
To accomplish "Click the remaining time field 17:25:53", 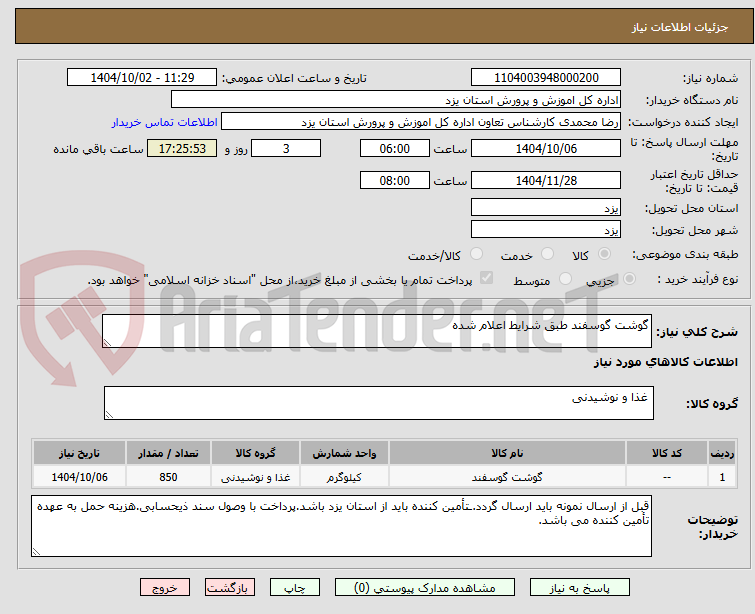I will tap(182, 148).
